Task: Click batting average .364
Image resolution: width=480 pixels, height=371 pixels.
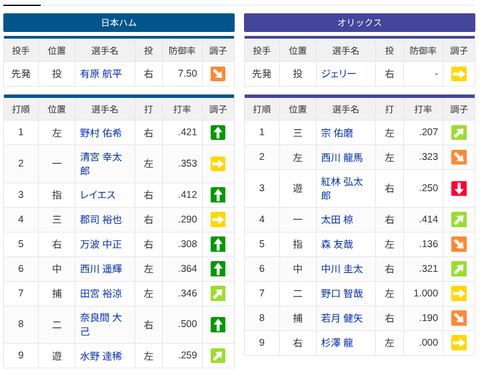Action: [x=187, y=269]
